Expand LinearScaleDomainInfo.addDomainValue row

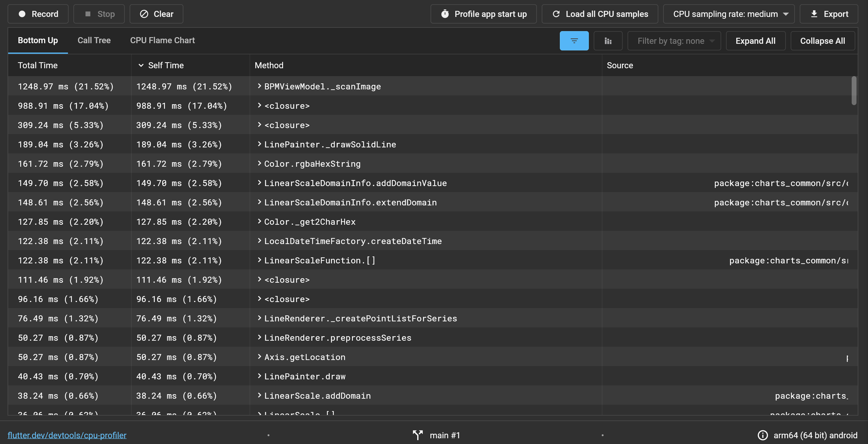click(260, 183)
